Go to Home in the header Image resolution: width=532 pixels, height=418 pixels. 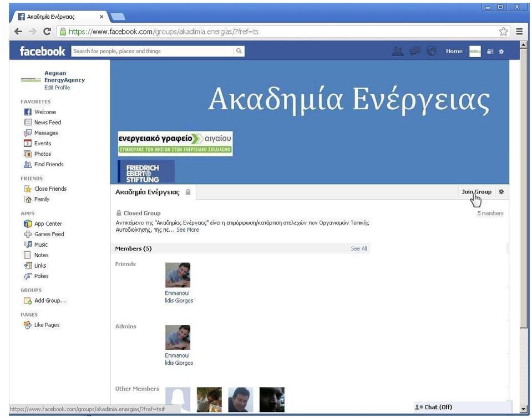click(454, 51)
